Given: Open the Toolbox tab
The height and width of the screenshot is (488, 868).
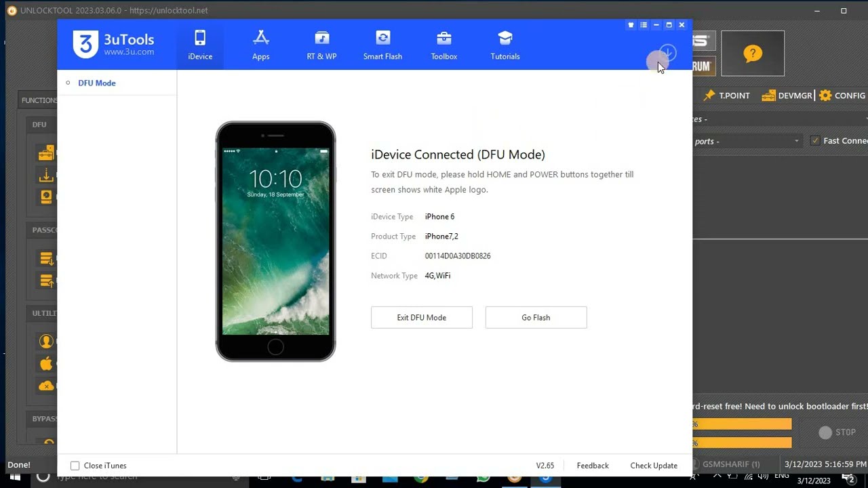Looking at the screenshot, I should click(x=444, y=45).
